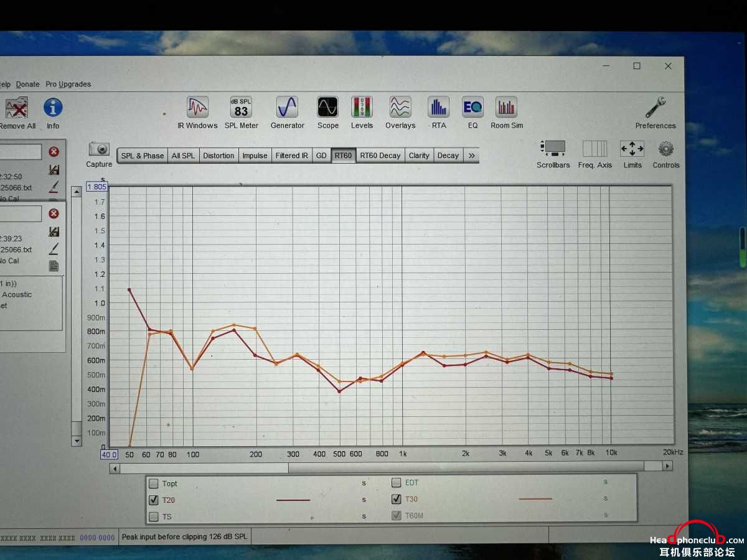Open the RTA analyzer
The width and height of the screenshot is (747, 560).
439,113
